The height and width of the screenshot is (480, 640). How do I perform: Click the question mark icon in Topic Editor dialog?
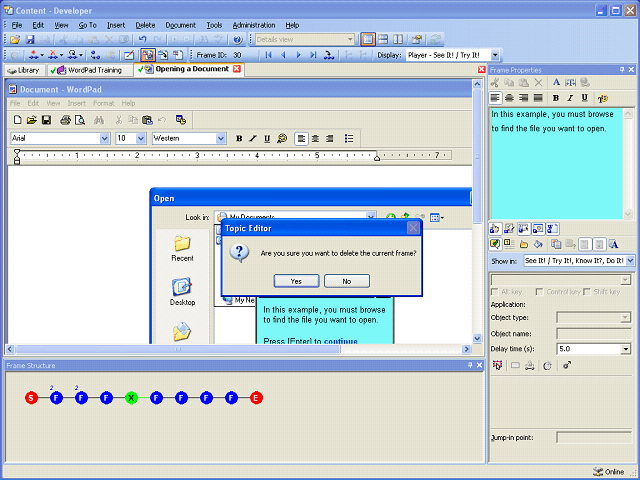pos(239,253)
